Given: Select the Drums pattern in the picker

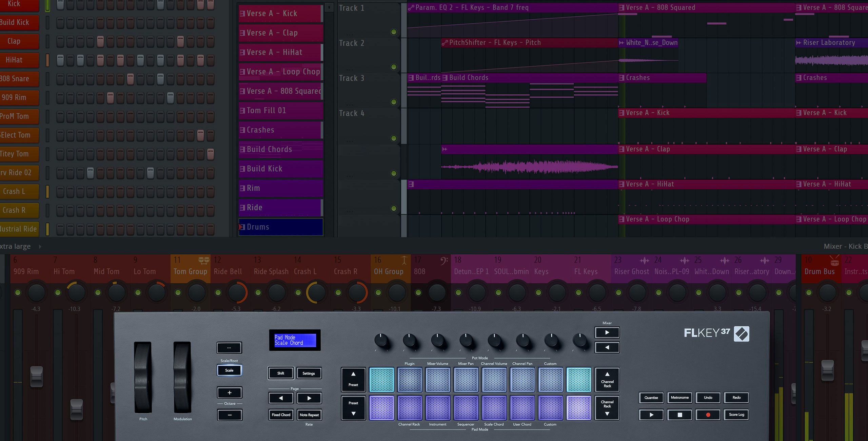Looking at the screenshot, I should (x=281, y=227).
